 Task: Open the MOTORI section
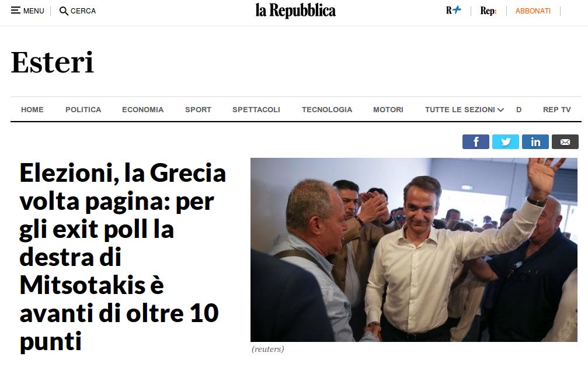point(388,109)
